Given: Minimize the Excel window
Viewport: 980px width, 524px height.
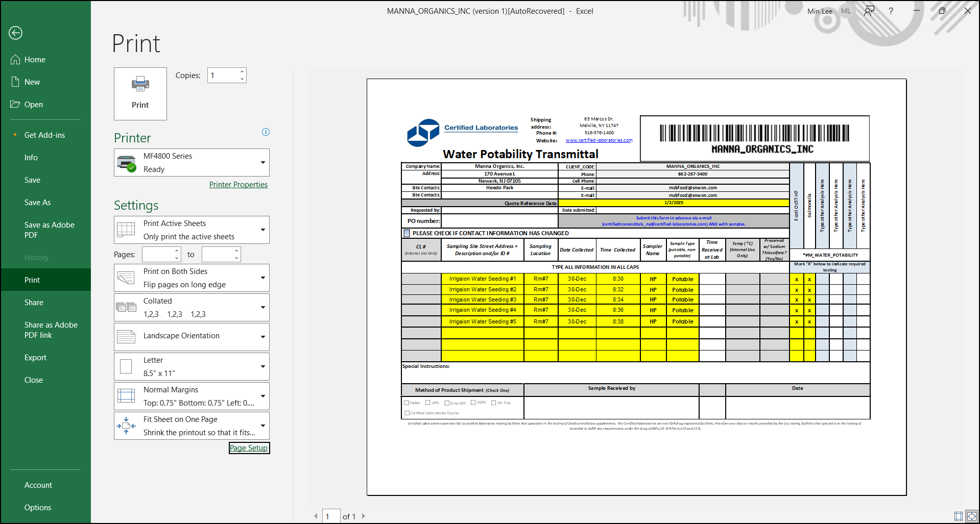Looking at the screenshot, I should 917,11.
